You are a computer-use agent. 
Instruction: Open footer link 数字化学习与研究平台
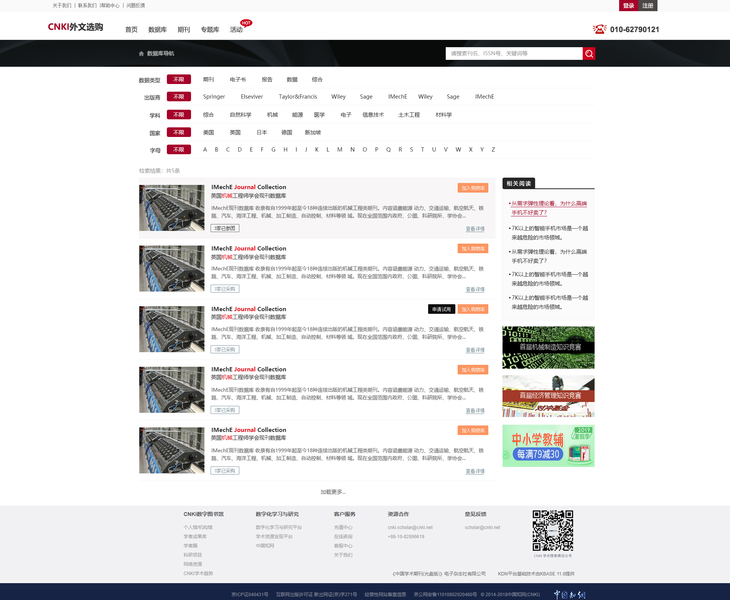[x=279, y=527]
